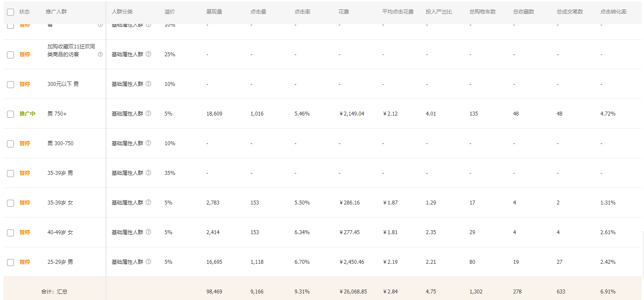Click the 推广中 status of 男 750+
Viewport: 644px width, 300px height.
point(27,114)
